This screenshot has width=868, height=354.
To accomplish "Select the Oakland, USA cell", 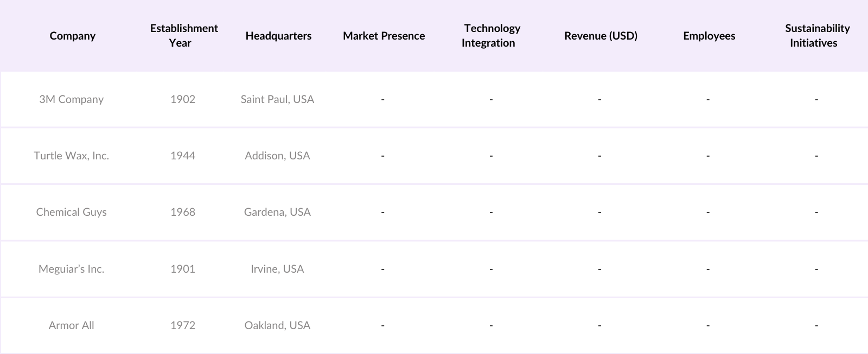I will pos(277,325).
